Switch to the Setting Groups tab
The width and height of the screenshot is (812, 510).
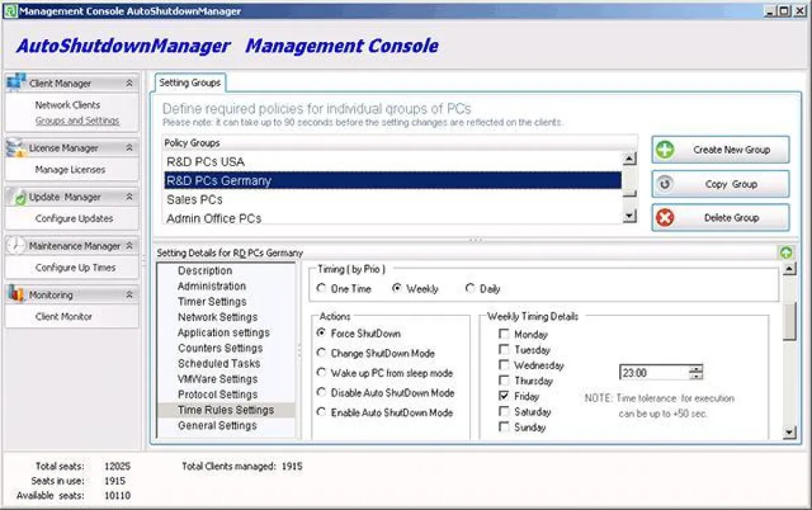pyautogui.click(x=190, y=82)
